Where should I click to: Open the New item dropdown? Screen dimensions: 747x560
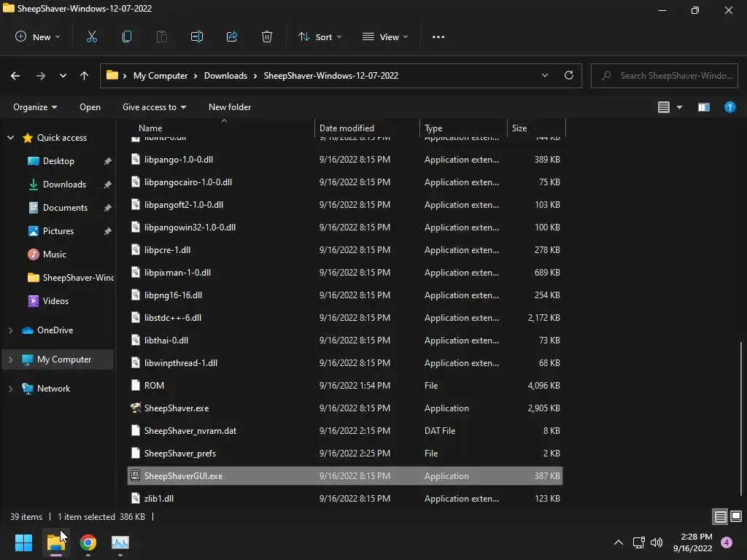tap(38, 36)
